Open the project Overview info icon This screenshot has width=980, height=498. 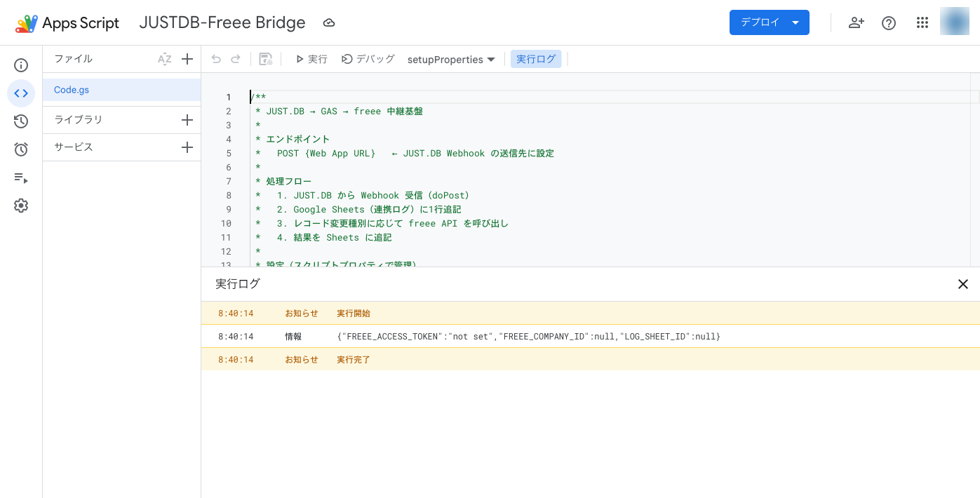point(21,65)
